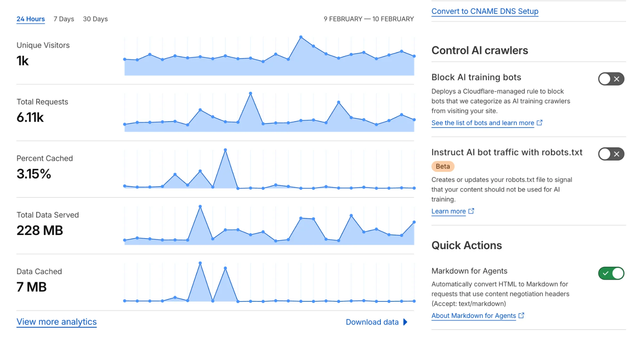
Task: Click the Unique Visitors peak data point
Action: pos(301,37)
